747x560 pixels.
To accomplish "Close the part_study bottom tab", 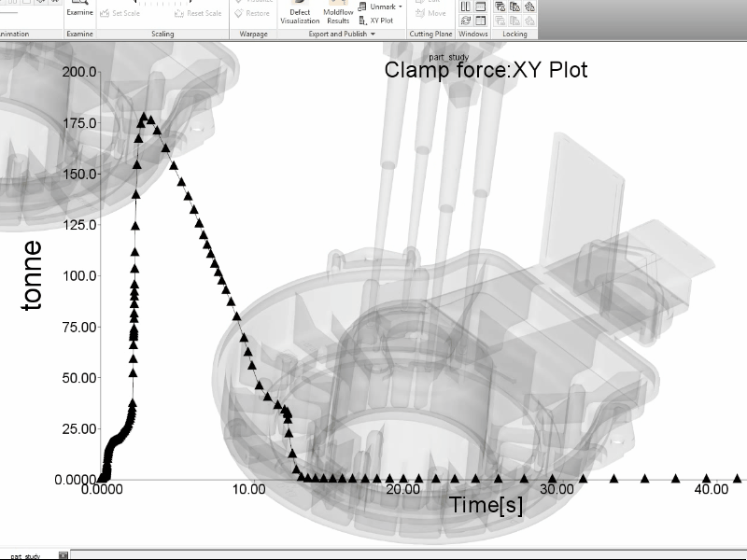I will click(x=63, y=555).
